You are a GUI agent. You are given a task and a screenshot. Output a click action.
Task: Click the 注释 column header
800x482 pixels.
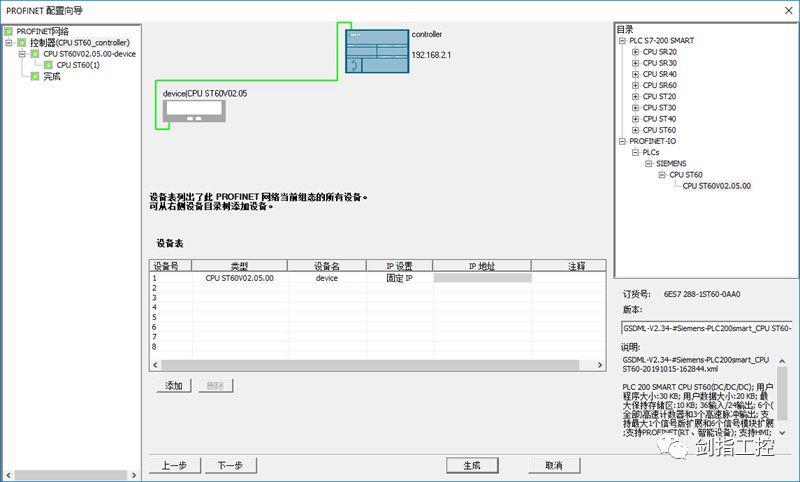point(569,266)
